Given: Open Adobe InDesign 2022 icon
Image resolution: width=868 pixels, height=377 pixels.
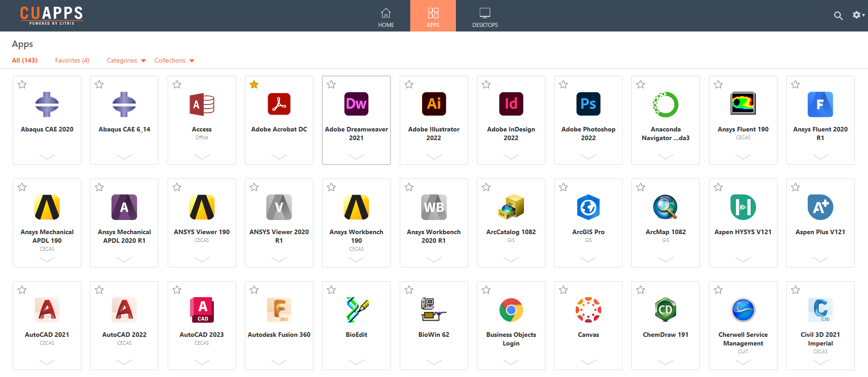Looking at the screenshot, I should (511, 104).
